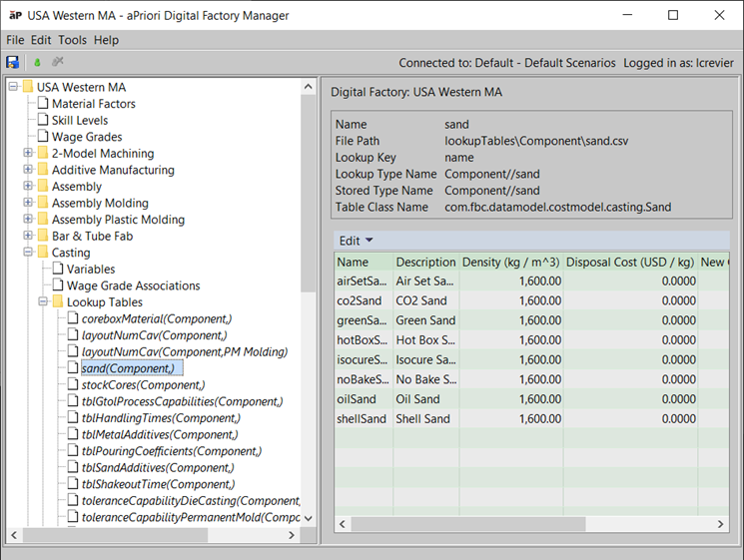Click the Bar & Tube Fab folder icon
The width and height of the screenshot is (744, 560).
coord(43,236)
